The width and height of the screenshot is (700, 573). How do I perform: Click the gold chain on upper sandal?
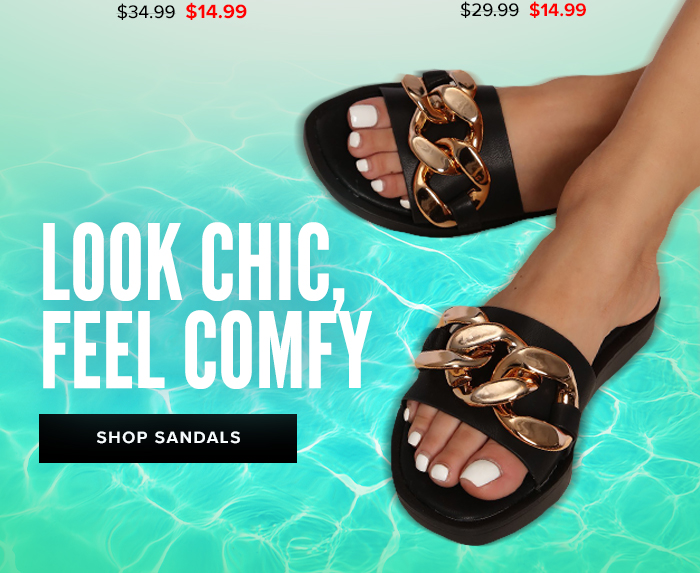click(446, 147)
